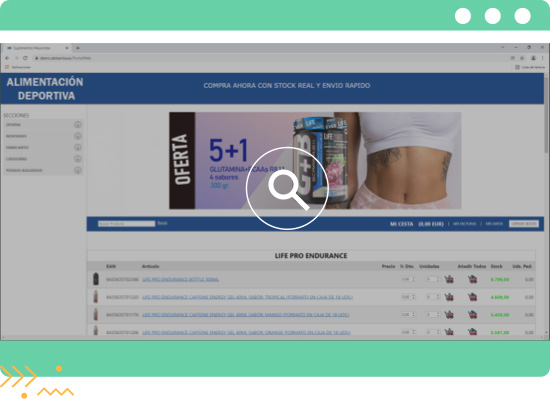Expand the Pedidos Realizados section
This screenshot has width=550, height=399.
coord(78,170)
